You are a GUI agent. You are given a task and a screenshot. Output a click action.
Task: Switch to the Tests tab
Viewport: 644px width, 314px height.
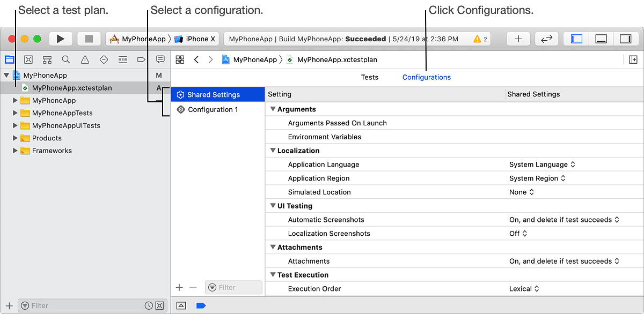pyautogui.click(x=369, y=77)
